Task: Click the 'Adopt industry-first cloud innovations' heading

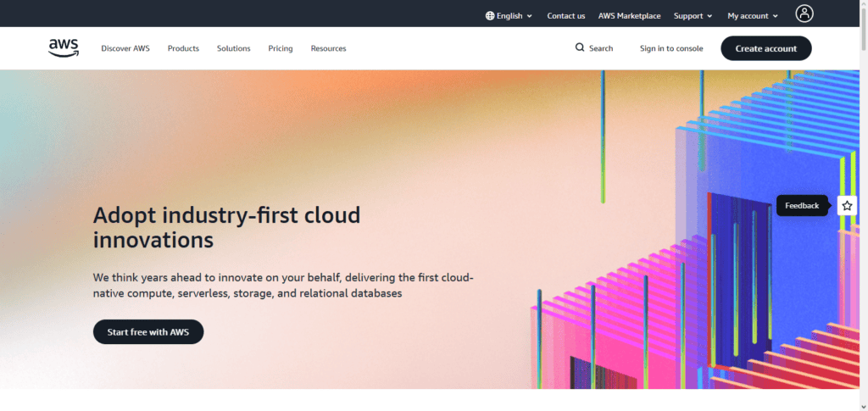Action: [226, 227]
